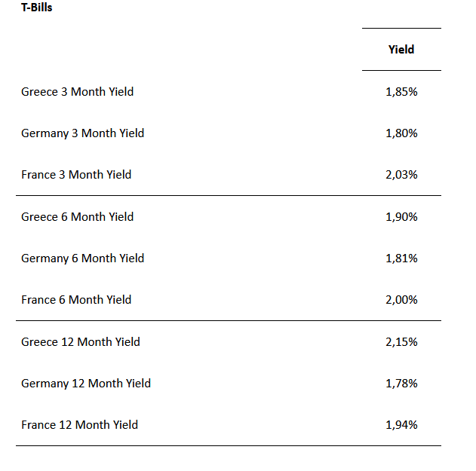Screen dimensions: 476x471
Task: Select the Germany 6 Month Yield label
Action: (82, 258)
